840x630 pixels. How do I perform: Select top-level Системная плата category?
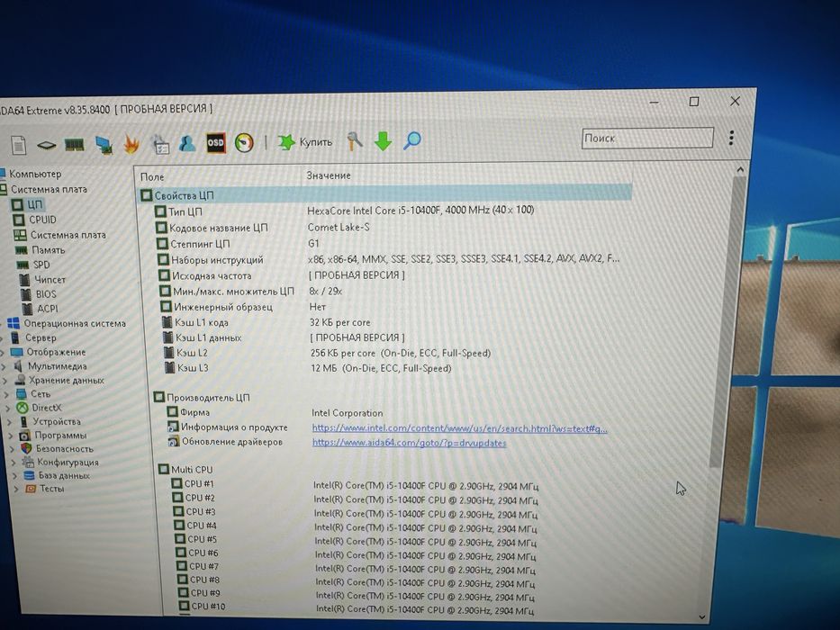tap(49, 189)
